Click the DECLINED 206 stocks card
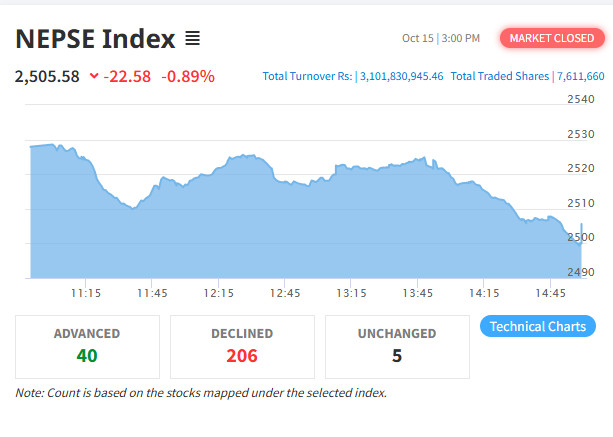The width and height of the screenshot is (613, 437). tap(242, 346)
